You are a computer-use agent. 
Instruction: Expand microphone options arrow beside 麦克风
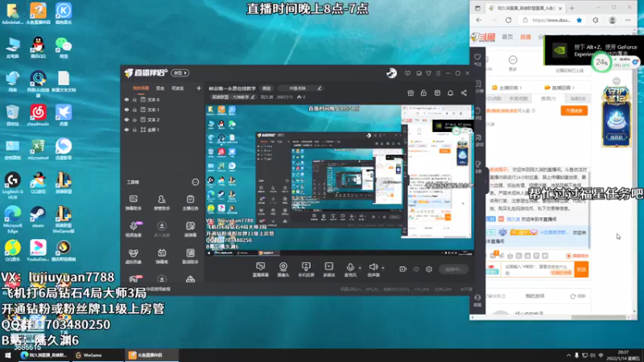pyautogui.click(x=360, y=268)
